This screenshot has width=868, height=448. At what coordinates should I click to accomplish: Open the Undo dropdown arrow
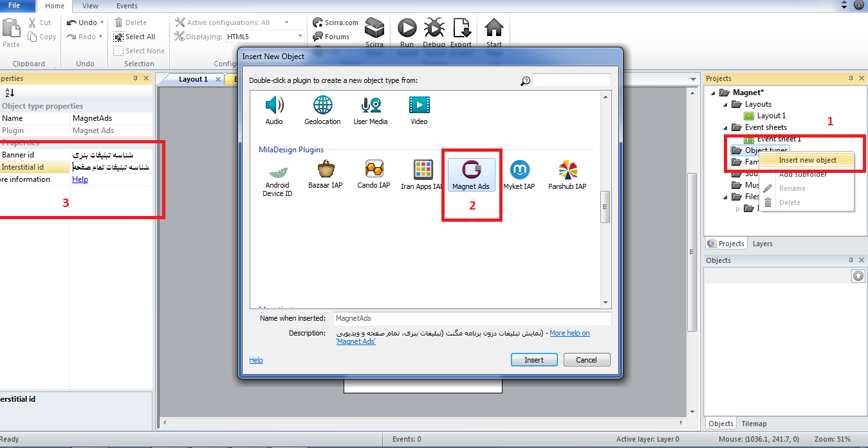tap(102, 22)
